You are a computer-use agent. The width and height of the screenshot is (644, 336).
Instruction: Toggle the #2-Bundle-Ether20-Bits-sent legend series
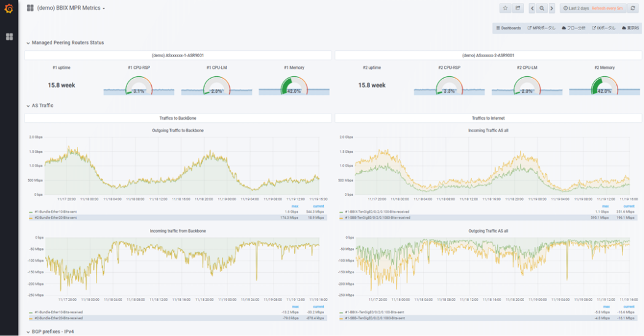pos(55,217)
